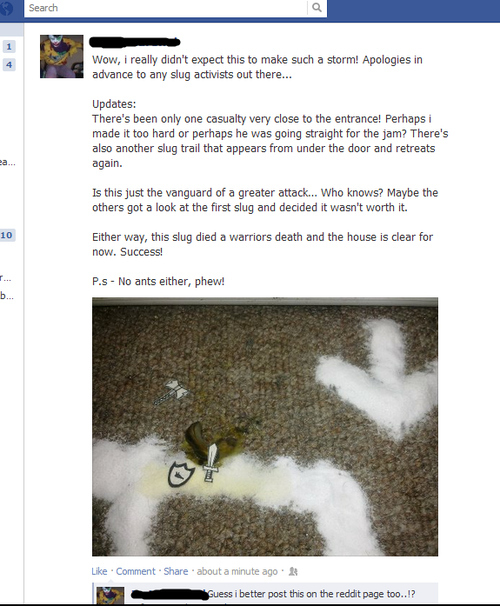Screen dimensions: 500x606
Task: Open the redacted commenter name link
Action: point(169,594)
